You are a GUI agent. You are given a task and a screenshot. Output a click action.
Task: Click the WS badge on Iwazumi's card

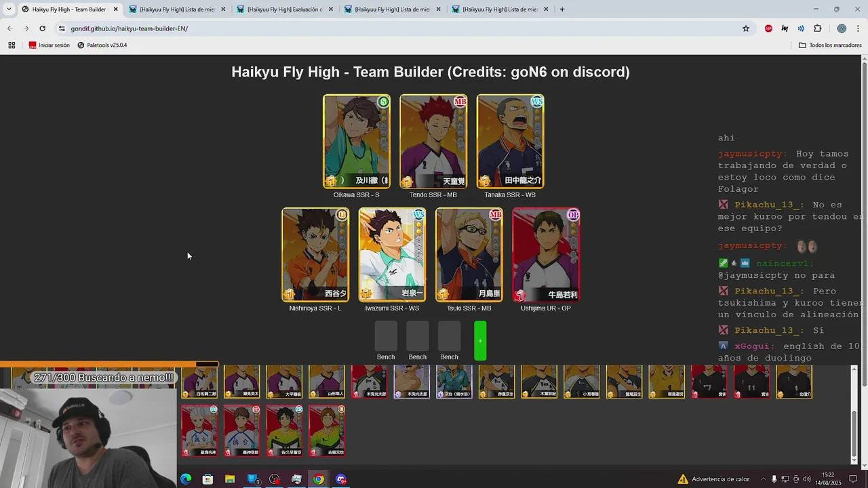pos(418,215)
